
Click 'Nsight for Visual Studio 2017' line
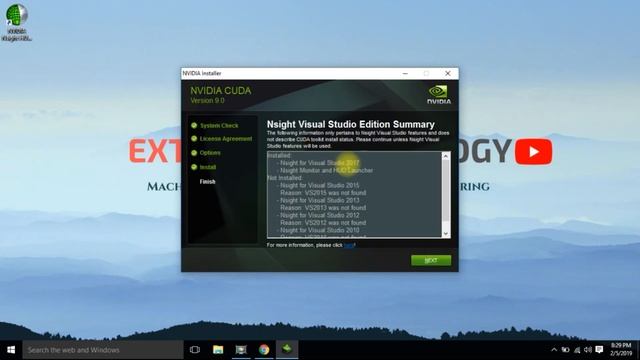coord(320,163)
